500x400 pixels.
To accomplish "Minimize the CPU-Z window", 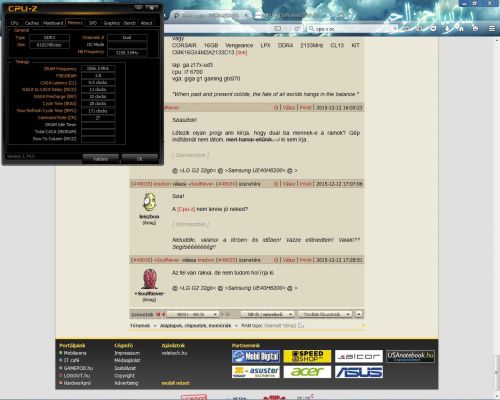I will 139,7.
